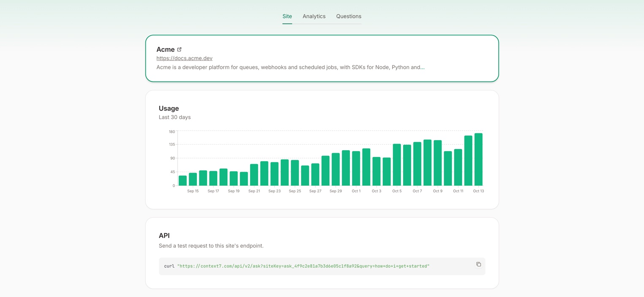
Task: Click the 135 y-axis value
Action: pyautogui.click(x=172, y=144)
